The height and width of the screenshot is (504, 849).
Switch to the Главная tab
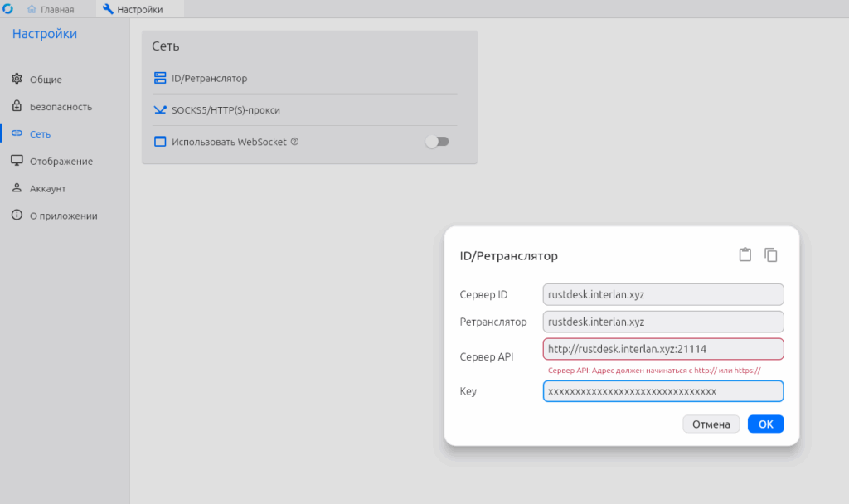[x=51, y=10]
